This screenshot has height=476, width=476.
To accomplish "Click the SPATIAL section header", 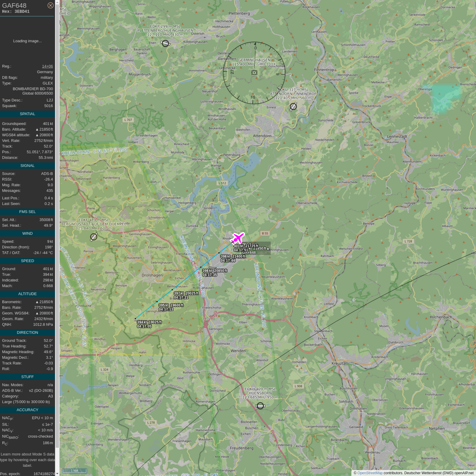I will click(27, 114).
